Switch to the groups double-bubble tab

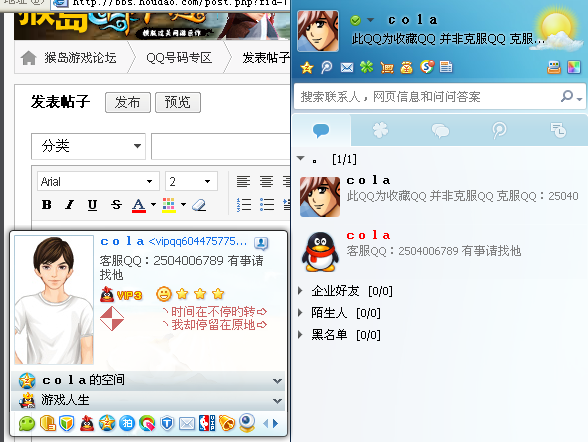click(440, 130)
